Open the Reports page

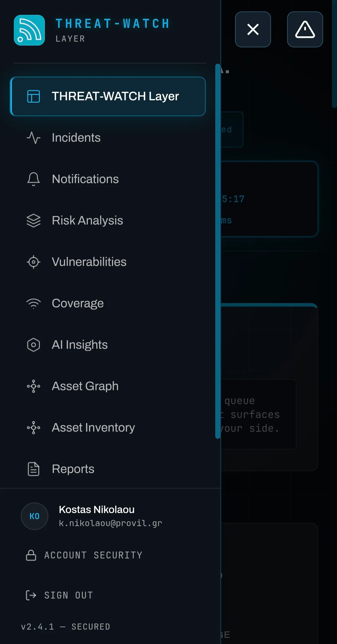tap(108, 469)
